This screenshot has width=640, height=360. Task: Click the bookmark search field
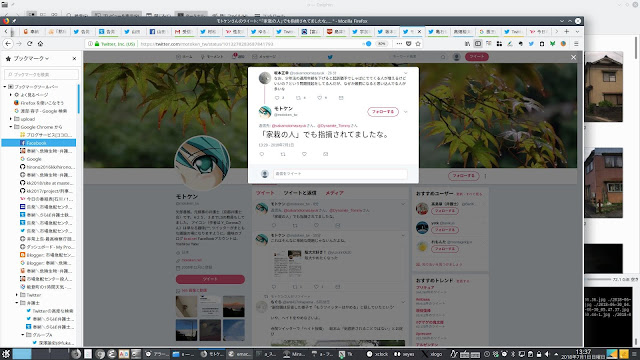41,74
